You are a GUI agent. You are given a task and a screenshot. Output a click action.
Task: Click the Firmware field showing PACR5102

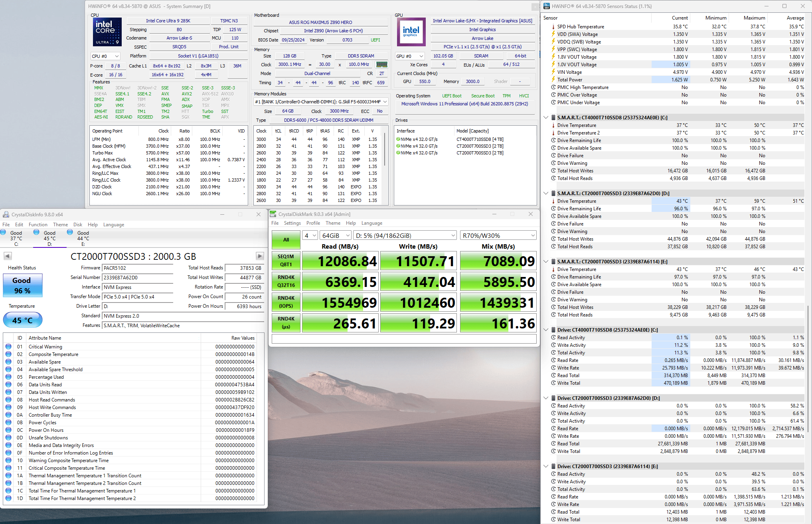[x=138, y=268]
